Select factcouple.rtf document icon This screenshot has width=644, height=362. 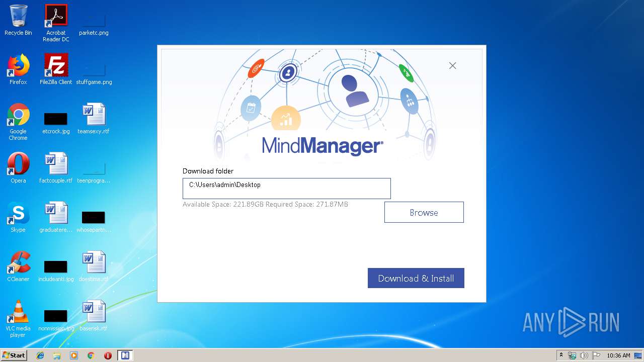click(56, 168)
